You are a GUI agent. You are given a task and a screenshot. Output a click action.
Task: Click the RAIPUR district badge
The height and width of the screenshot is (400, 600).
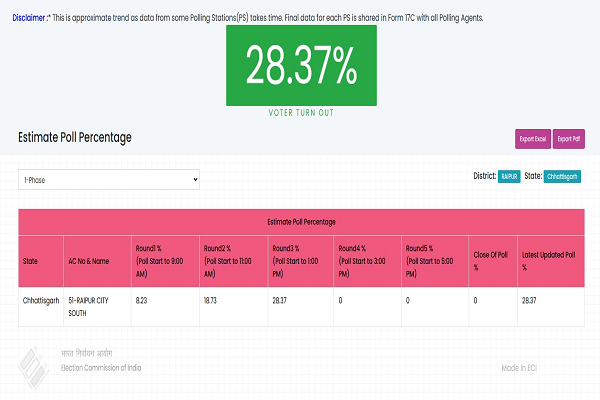[509, 177]
